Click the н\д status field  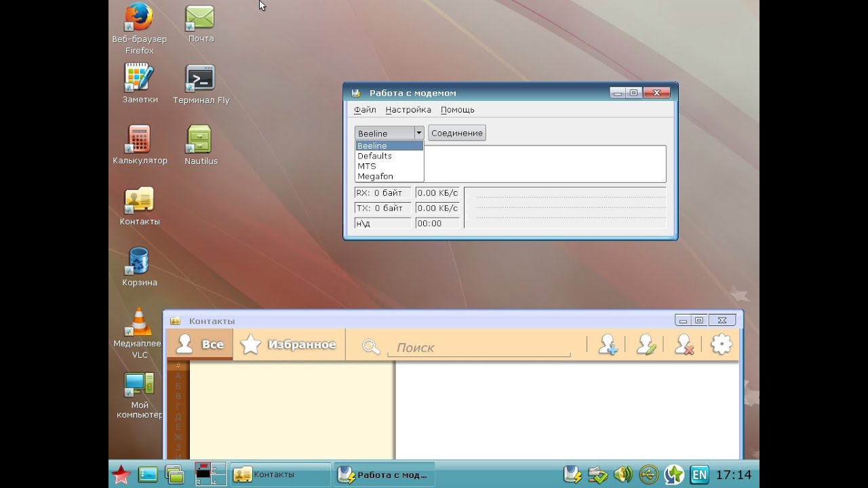382,223
